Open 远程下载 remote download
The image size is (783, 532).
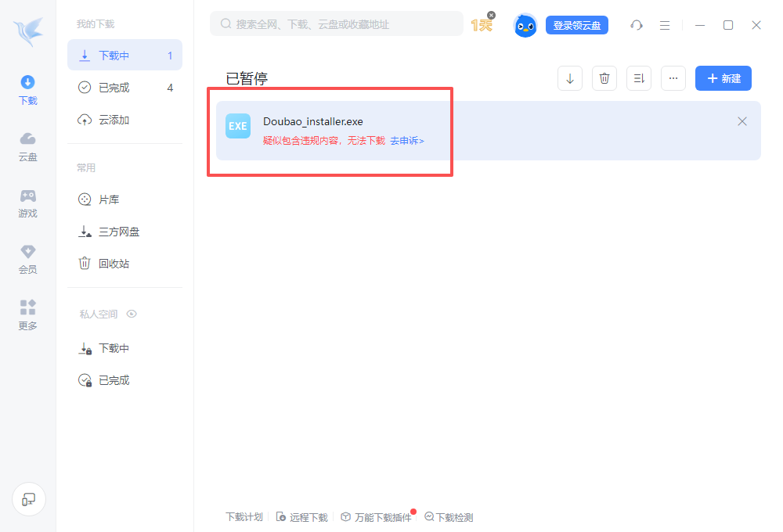(302, 517)
